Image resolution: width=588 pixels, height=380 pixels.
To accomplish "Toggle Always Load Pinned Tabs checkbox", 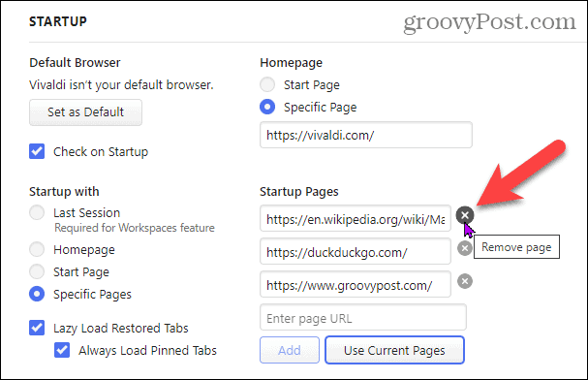I will tap(62, 350).
